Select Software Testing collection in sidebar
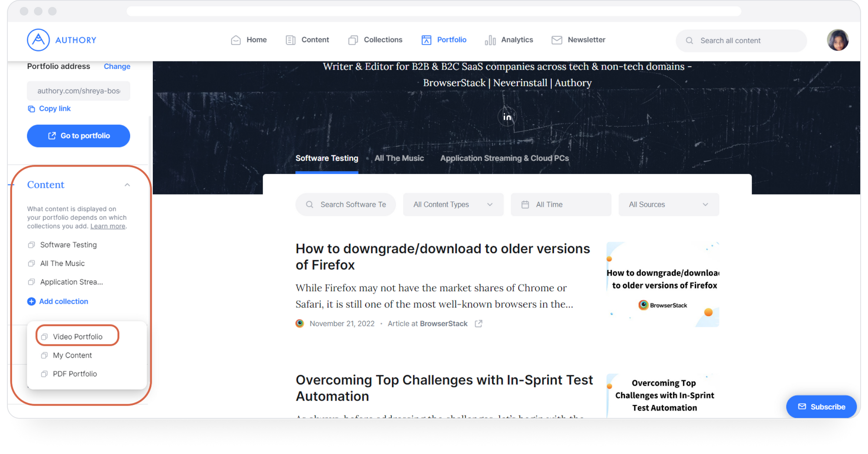868x454 pixels. (x=62, y=245)
